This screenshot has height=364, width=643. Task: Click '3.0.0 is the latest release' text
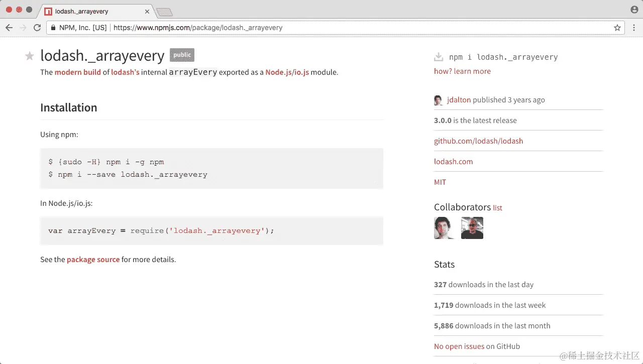click(x=475, y=120)
